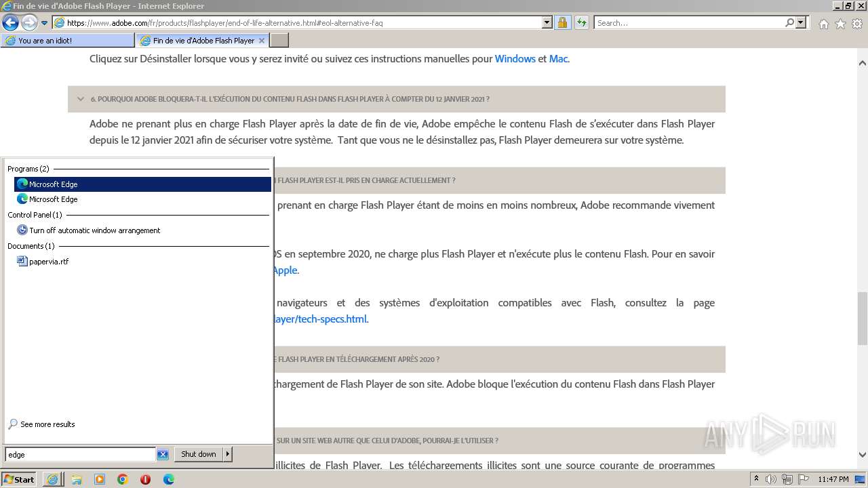This screenshot has width=868, height=488.
Task: Click the adobe.com address bar URL
Action: coord(224,23)
